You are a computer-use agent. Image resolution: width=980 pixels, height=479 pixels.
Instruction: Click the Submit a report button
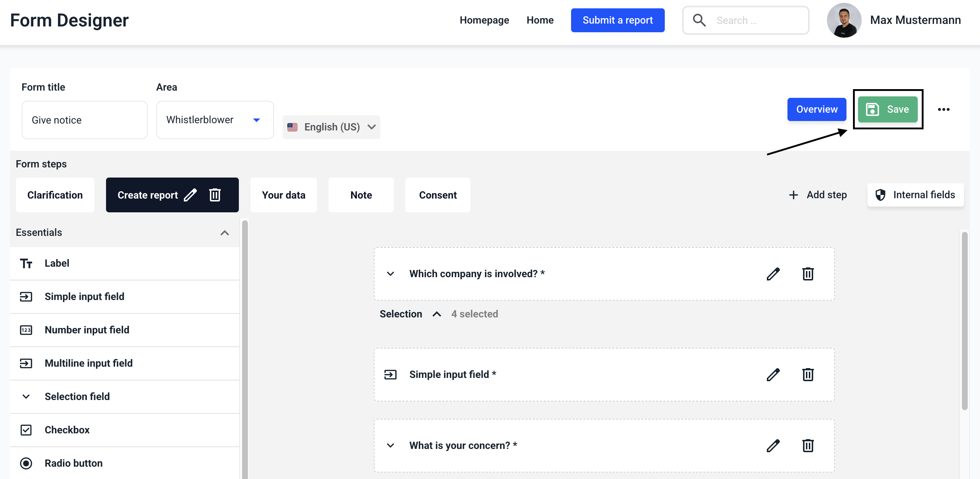[617, 20]
